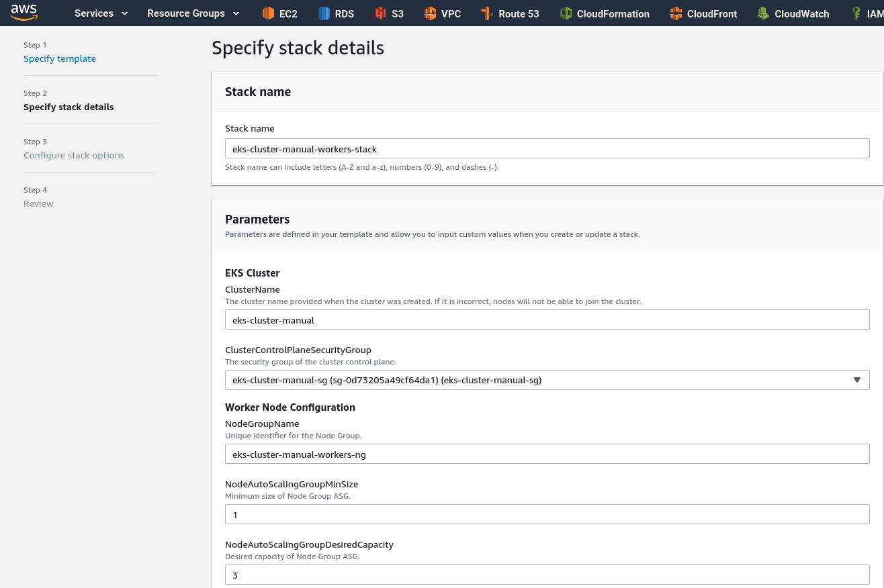Screen dimensions: 884x588
Task: Open the IAM shortcut icon
Action: click(856, 13)
